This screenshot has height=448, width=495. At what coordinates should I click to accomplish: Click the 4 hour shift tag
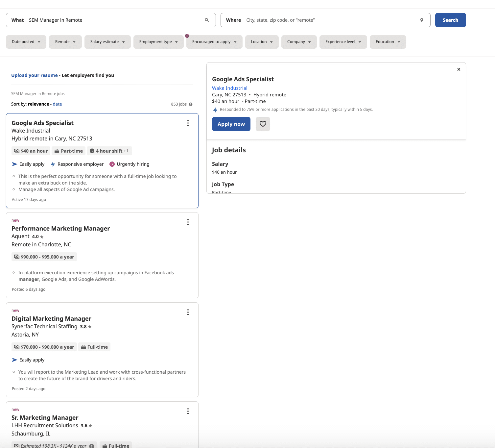click(109, 151)
